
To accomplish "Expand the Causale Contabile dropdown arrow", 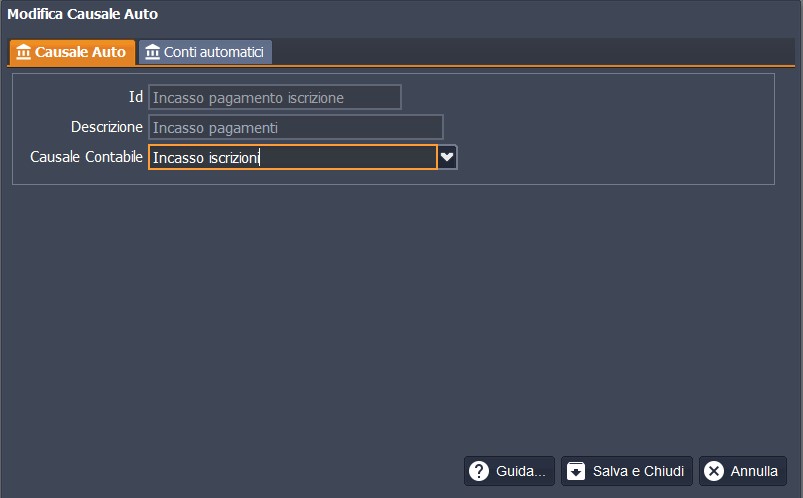I will (x=448, y=158).
